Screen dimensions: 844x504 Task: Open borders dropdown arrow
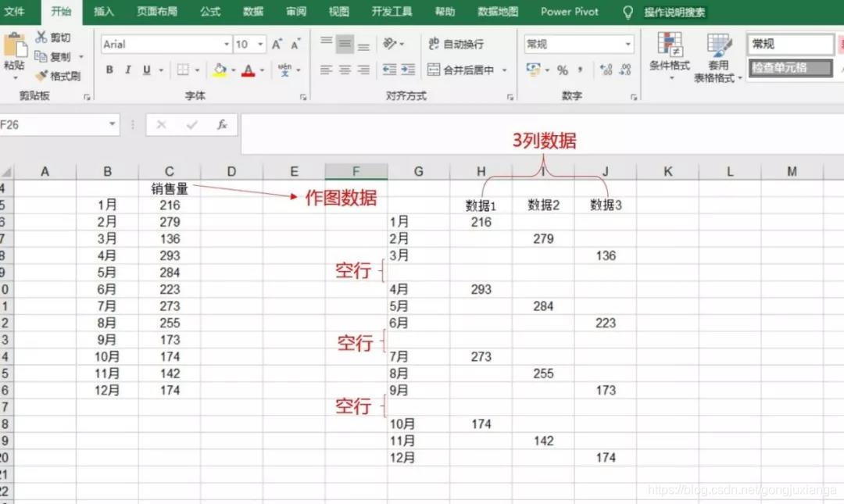click(x=198, y=70)
